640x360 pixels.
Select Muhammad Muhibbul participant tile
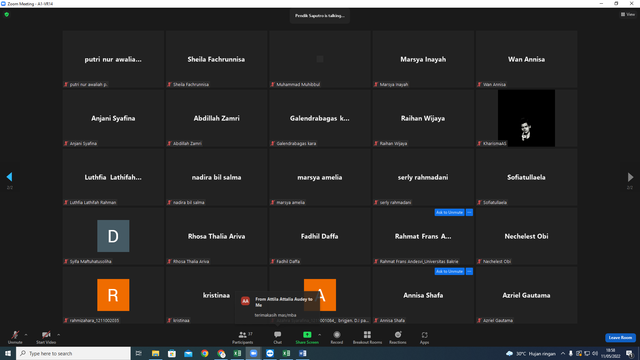[x=320, y=59]
